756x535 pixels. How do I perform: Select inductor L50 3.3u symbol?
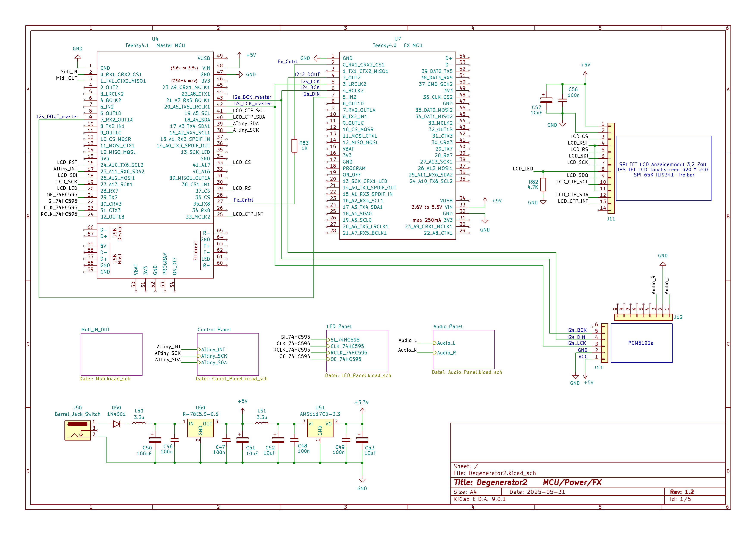(x=139, y=423)
